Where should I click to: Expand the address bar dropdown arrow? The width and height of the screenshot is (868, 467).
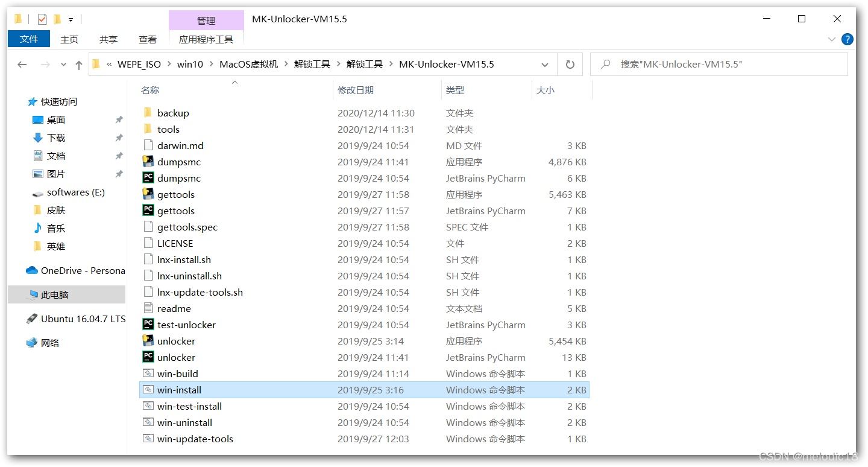coord(544,64)
